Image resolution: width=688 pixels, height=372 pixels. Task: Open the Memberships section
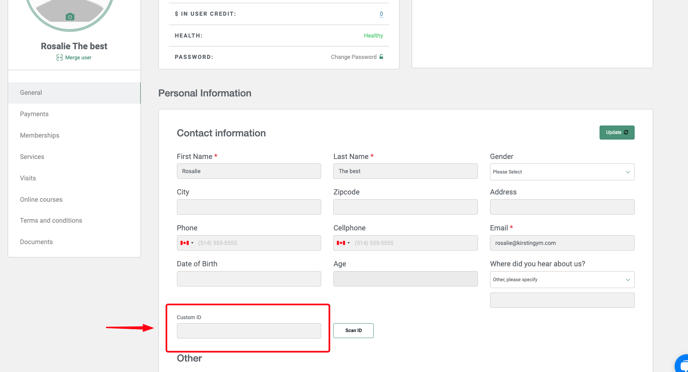click(39, 135)
